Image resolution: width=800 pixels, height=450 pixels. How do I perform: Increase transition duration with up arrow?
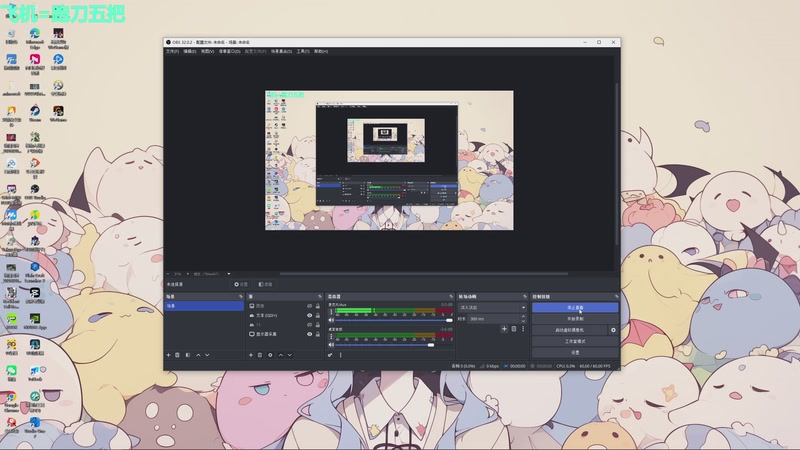[x=523, y=317]
